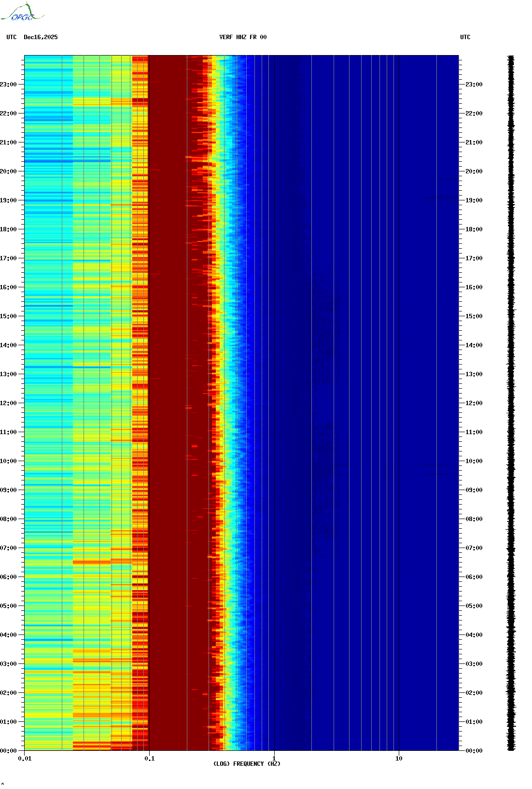Viewport: 532px width, 789px height.
Task: Click the cyan low-frequency region near 0.01 Hz
Action: [x=43, y=145]
